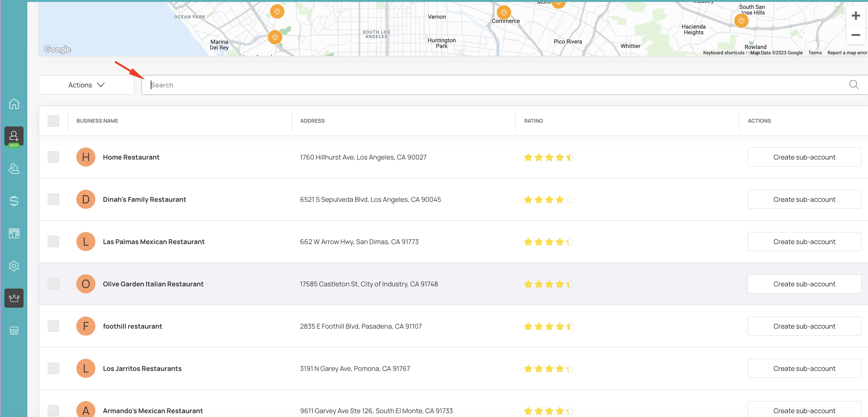Create sub-account for Dinah's Family Restaurant
This screenshot has height=417, width=868.
point(804,199)
